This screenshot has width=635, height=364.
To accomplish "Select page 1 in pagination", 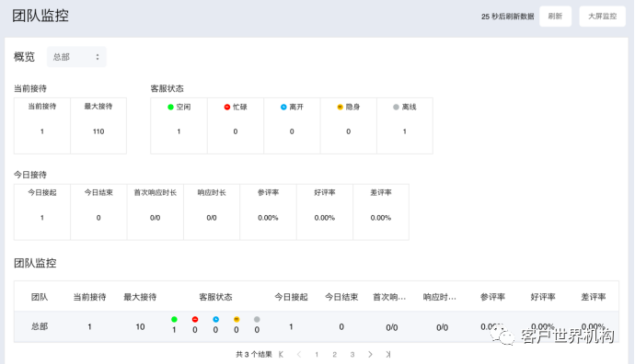I will 317,354.
